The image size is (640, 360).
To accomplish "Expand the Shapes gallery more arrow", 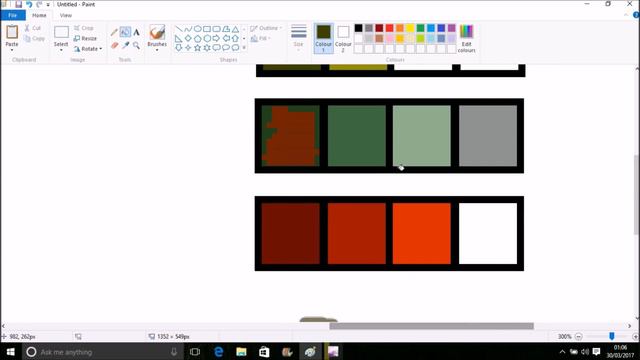I will click(244, 48).
